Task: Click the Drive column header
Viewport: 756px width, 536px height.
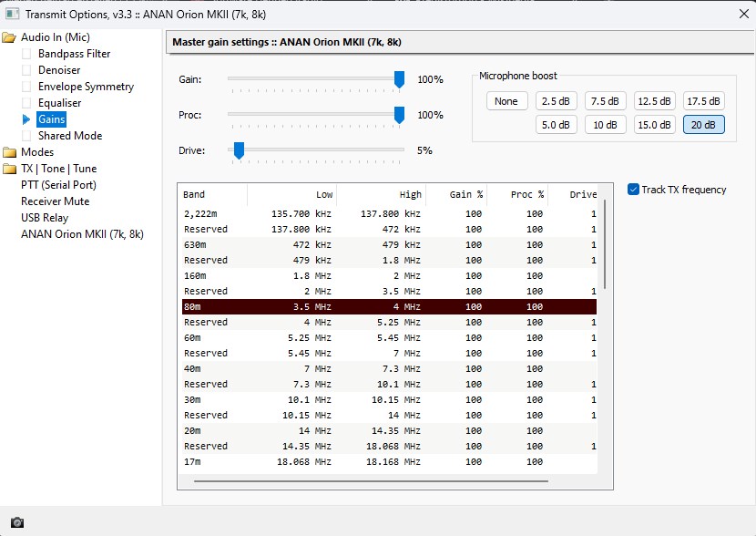Action: pos(573,194)
